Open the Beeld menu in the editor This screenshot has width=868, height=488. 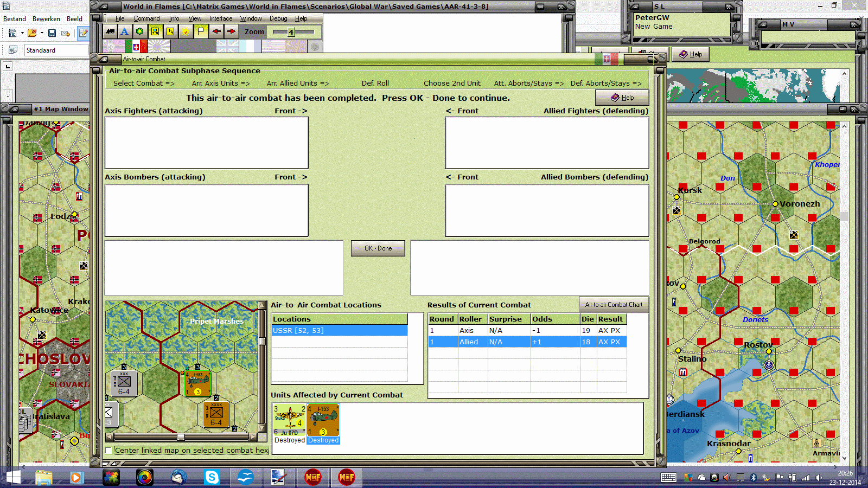[74, 19]
